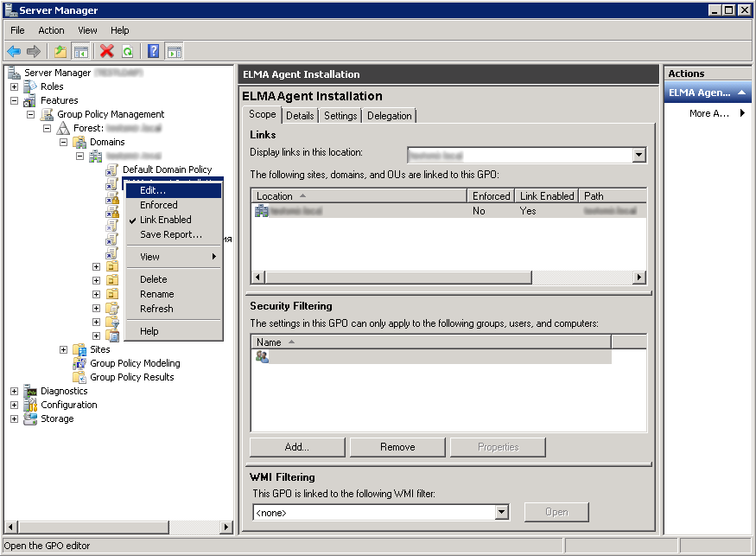This screenshot has height=556, width=756.
Task: Switch to the Delegation tab
Action: (x=390, y=116)
